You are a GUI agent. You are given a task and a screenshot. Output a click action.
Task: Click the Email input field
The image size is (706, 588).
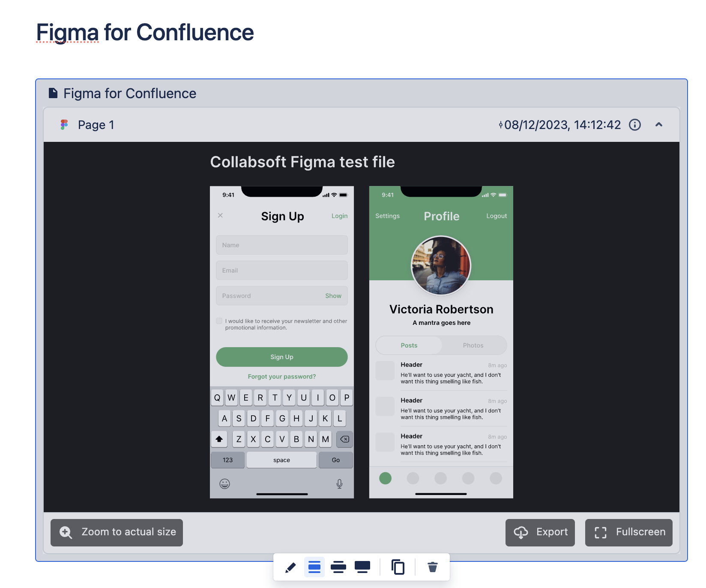tap(282, 270)
